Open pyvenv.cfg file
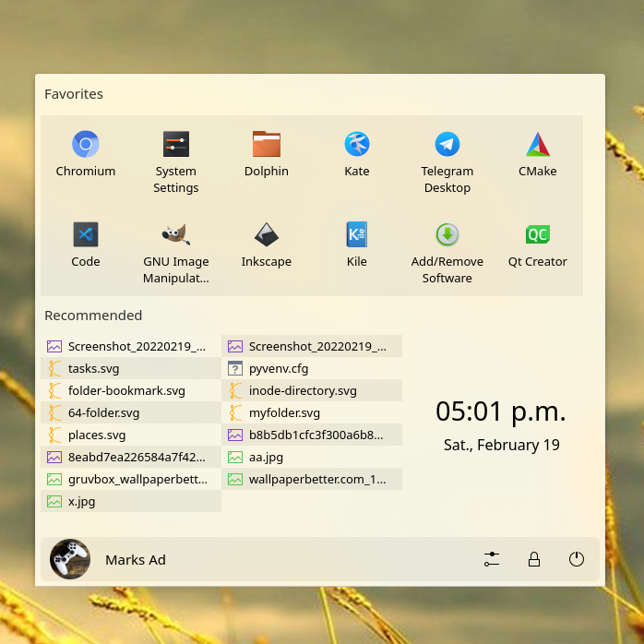This screenshot has height=644, width=644. coord(312,368)
